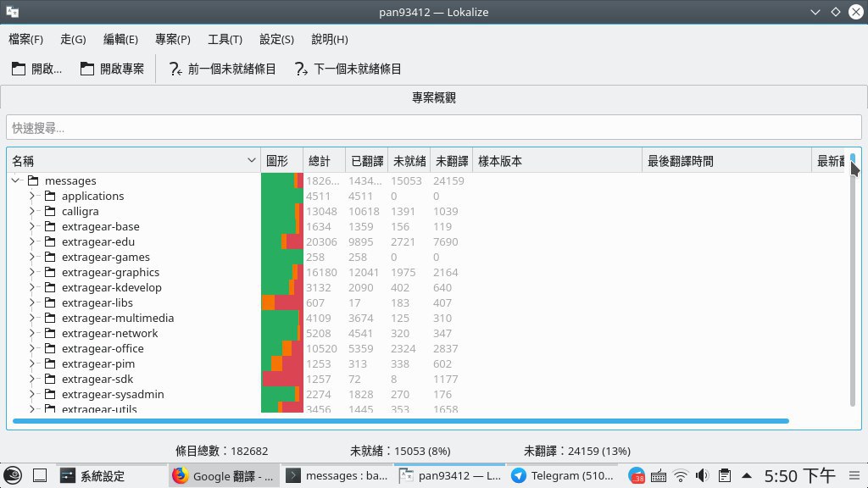Expand the extragear-multimedia folder

coord(32,319)
